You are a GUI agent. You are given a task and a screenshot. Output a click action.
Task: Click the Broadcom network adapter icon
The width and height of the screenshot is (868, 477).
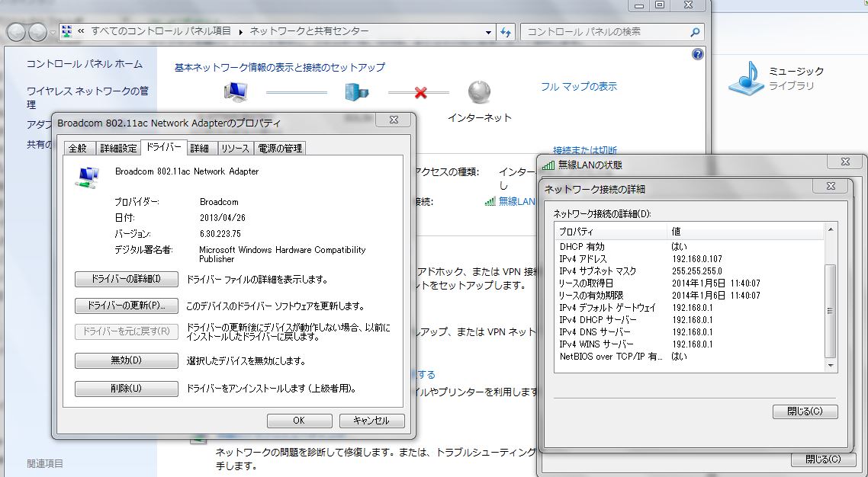coord(87,178)
